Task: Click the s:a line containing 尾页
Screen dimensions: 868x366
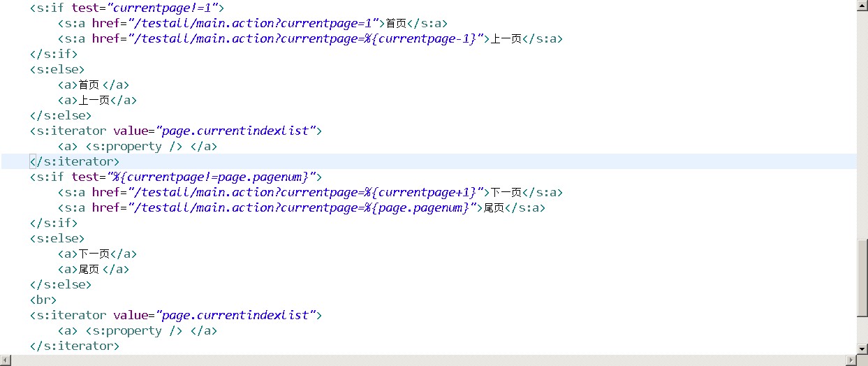Action: click(302, 207)
